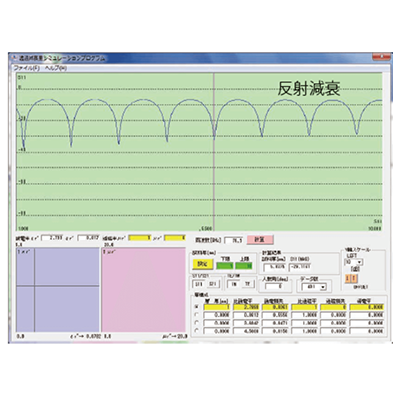Click the left orange scale button
This screenshot has width=400, height=400.
[348, 278]
